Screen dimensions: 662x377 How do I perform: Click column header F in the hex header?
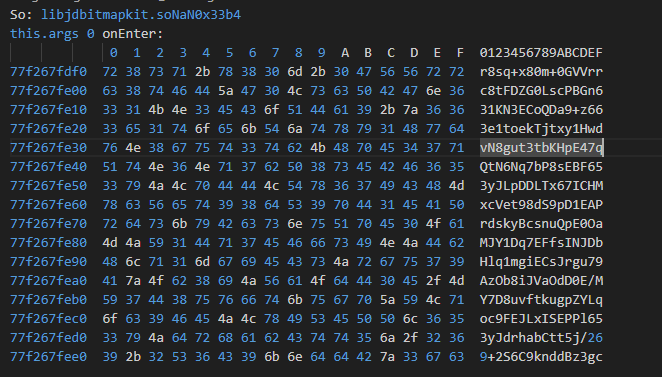460,53
